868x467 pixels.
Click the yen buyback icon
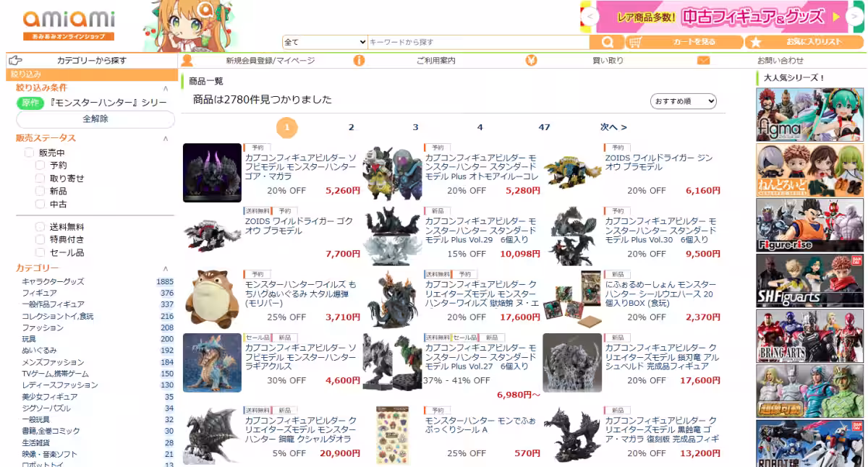coord(531,61)
